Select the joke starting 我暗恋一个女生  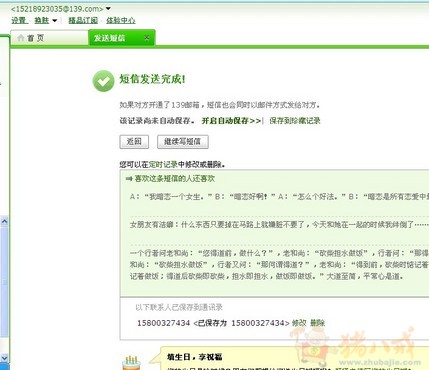coord(279,197)
